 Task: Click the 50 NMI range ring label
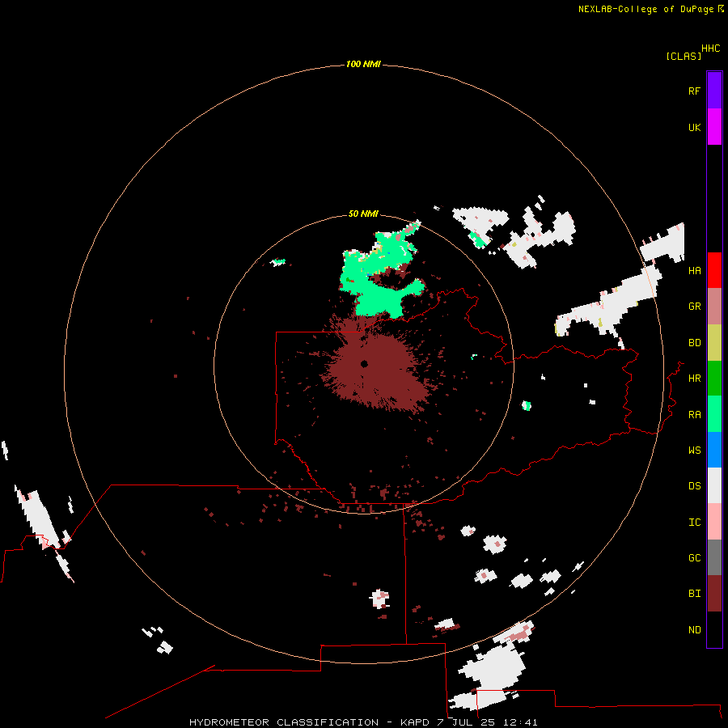pyautogui.click(x=363, y=214)
